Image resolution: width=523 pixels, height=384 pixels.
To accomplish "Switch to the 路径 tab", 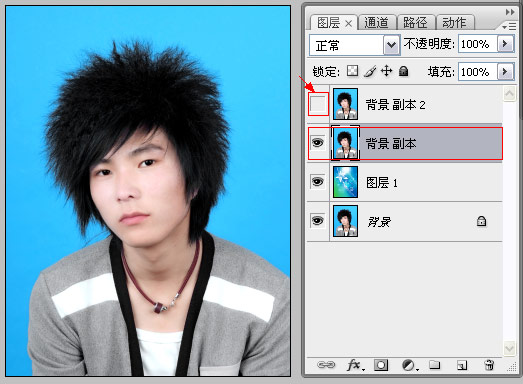I will click(x=415, y=23).
